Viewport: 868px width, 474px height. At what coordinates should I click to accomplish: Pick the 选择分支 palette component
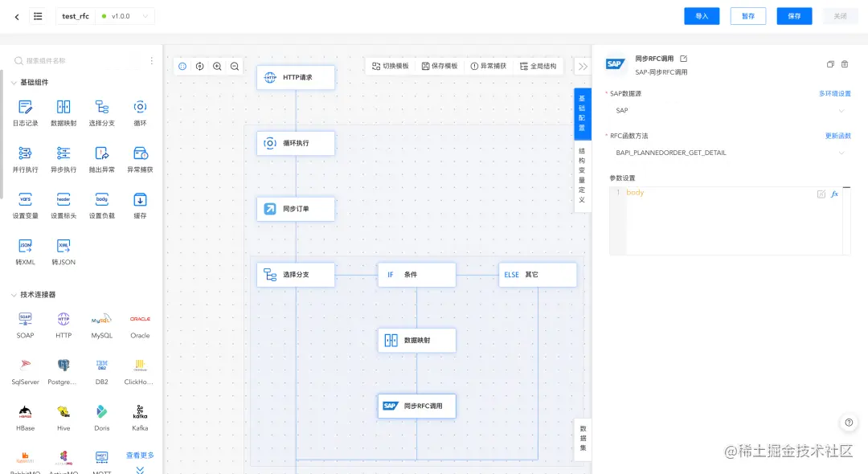(102, 112)
